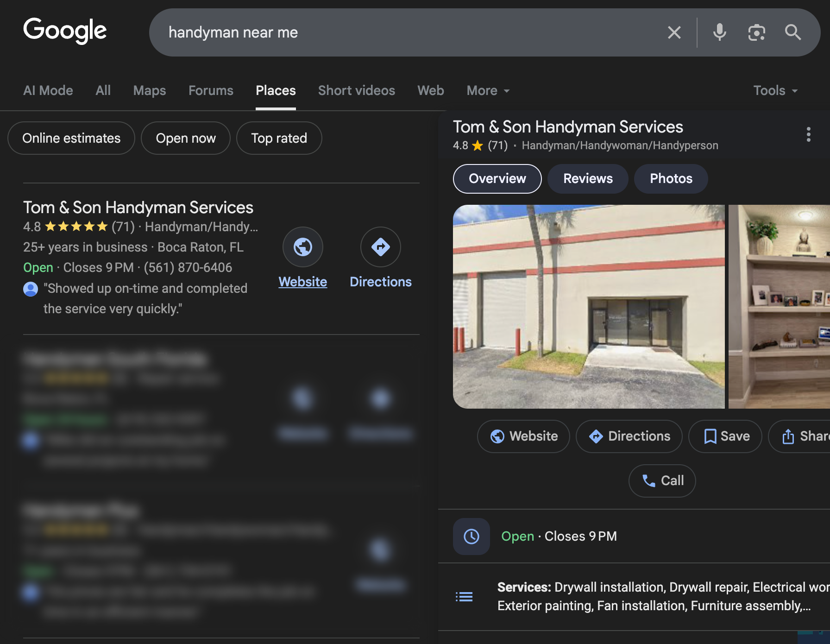Expand the More dropdown menu
This screenshot has width=830, height=644.
(x=488, y=90)
